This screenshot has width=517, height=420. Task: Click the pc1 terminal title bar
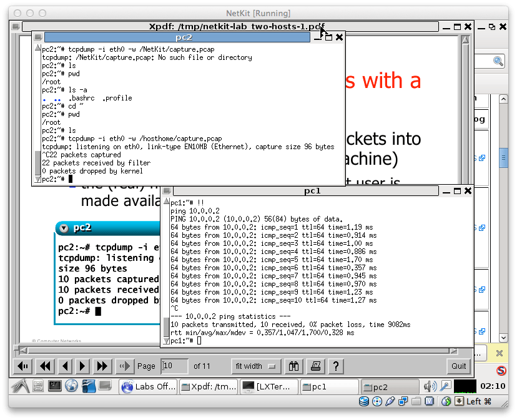click(x=306, y=191)
